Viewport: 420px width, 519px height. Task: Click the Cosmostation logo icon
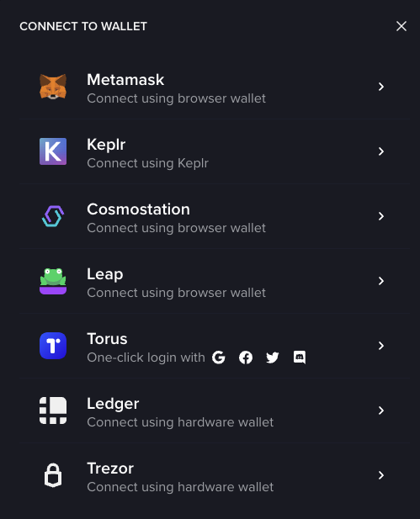pyautogui.click(x=53, y=216)
